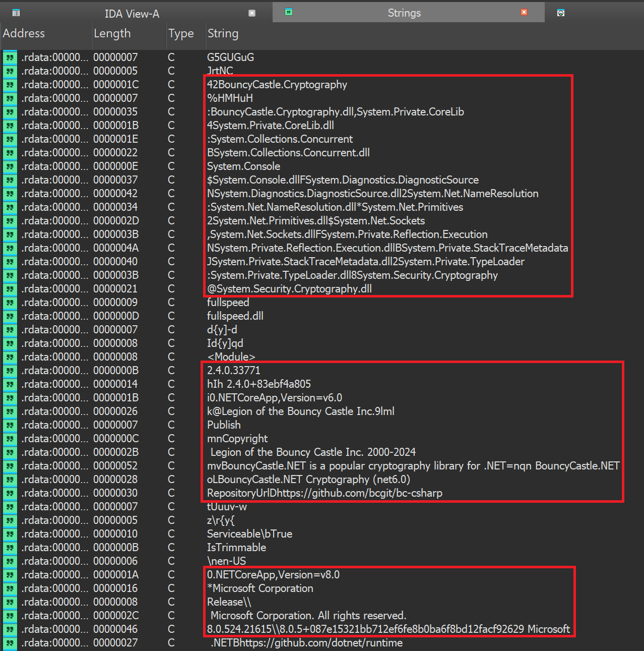Image resolution: width=644 pixels, height=651 pixels.
Task: Close the Strings tab
Action: click(x=524, y=12)
